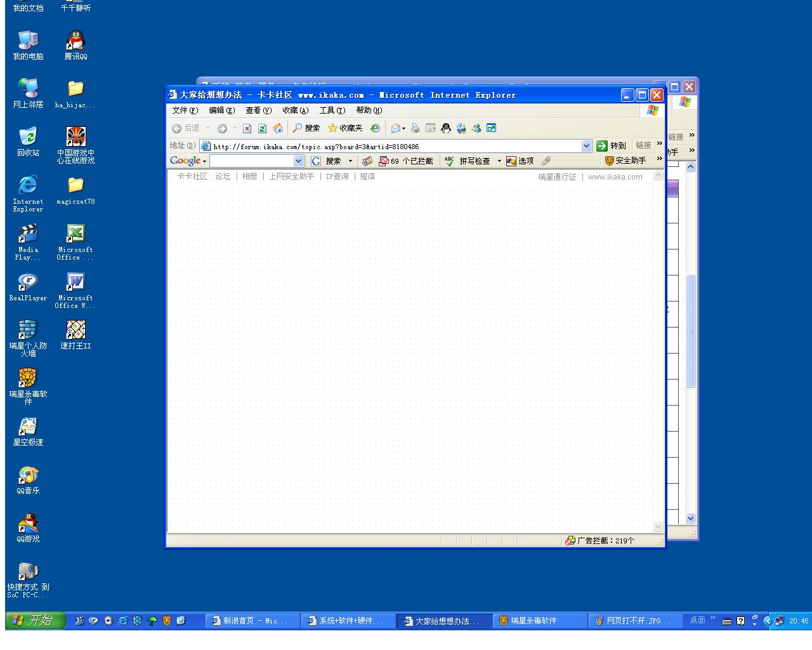The height and width of the screenshot is (650, 812).
Task: Click in the address bar URL field
Action: click(x=396, y=146)
